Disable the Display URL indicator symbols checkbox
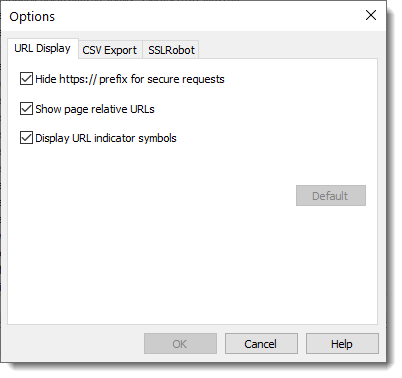This screenshot has height=378, width=402. (x=26, y=138)
